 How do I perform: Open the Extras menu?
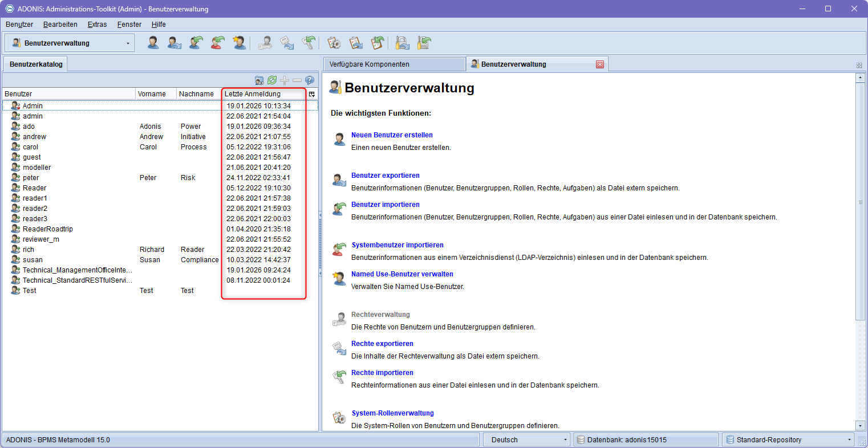tap(97, 25)
